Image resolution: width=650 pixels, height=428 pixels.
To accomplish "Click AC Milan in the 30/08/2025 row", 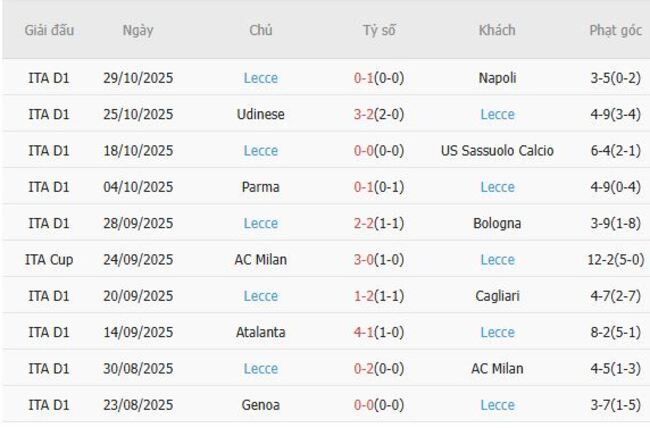I will (497, 369).
